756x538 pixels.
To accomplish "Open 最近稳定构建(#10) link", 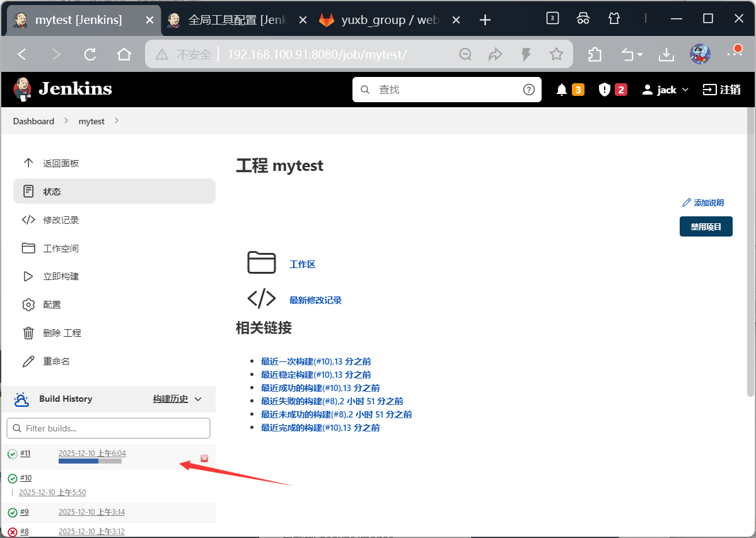I will [x=316, y=375].
